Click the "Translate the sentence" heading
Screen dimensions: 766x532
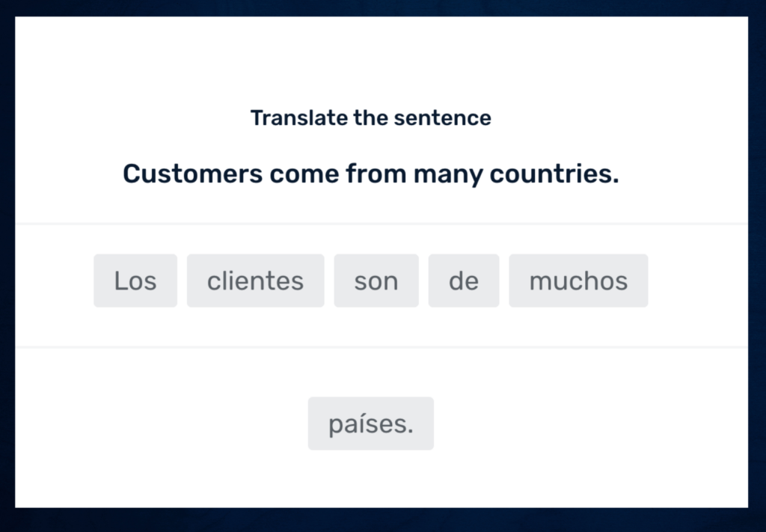click(371, 117)
